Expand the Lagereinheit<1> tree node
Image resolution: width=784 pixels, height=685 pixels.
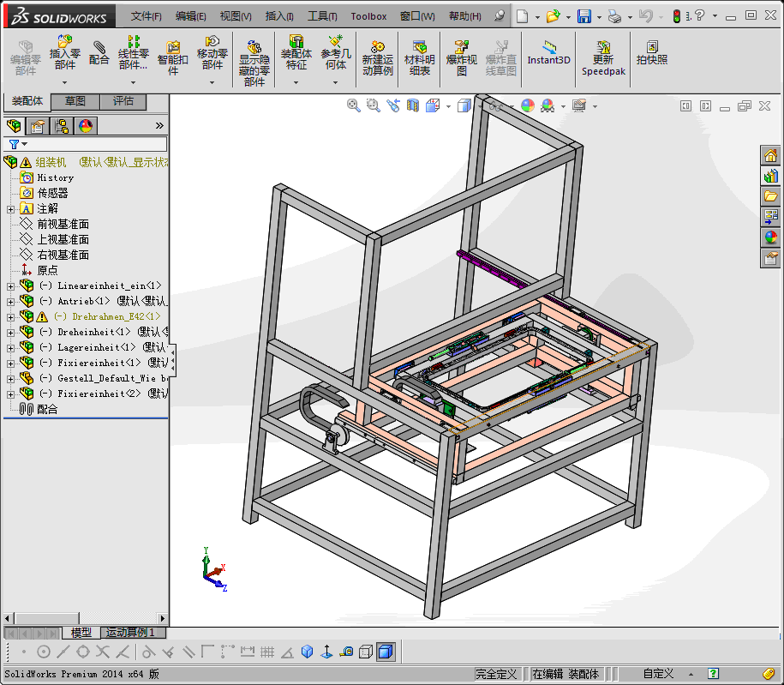point(10,348)
